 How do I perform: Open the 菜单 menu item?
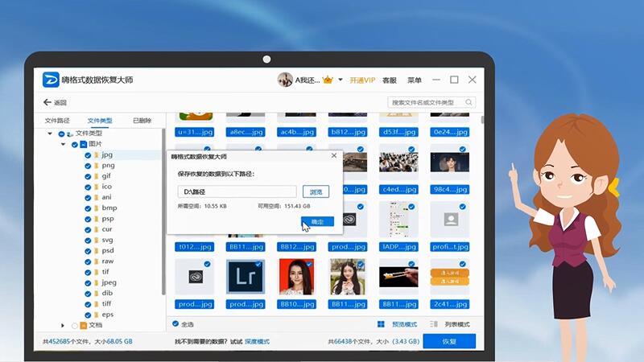415,80
